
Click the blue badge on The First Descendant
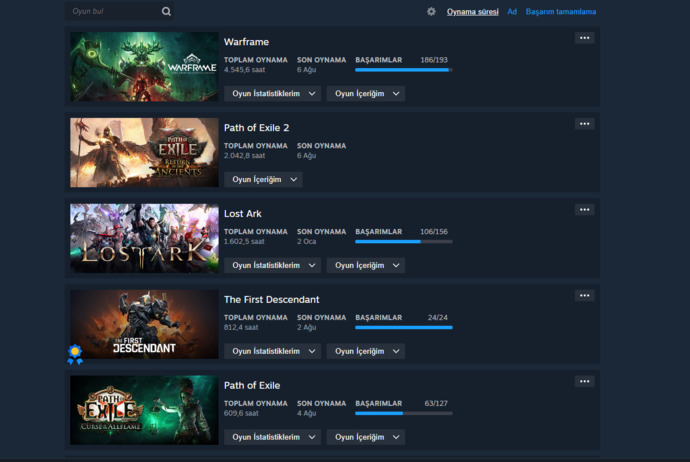point(75,354)
